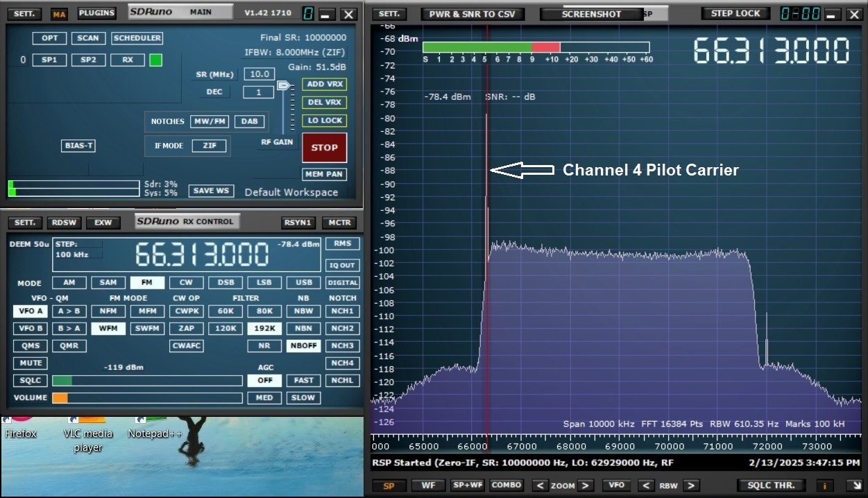Open RDSW window
This screenshot has height=498, width=868.
pyautogui.click(x=64, y=223)
